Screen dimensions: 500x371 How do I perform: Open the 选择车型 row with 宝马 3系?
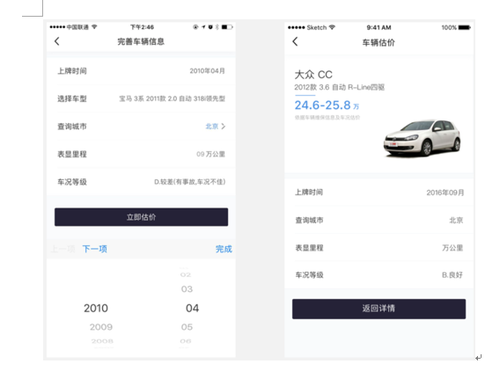point(141,99)
